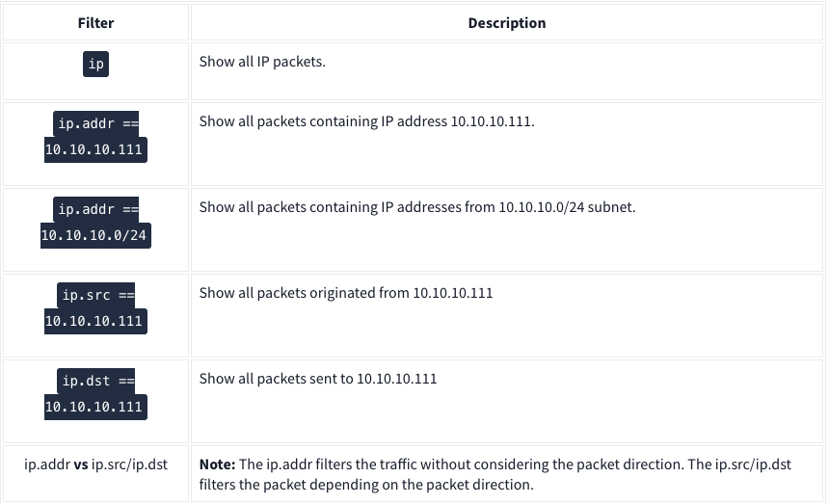Click the 'ip.addr == 10.10.10.111' code block

[x=95, y=136]
